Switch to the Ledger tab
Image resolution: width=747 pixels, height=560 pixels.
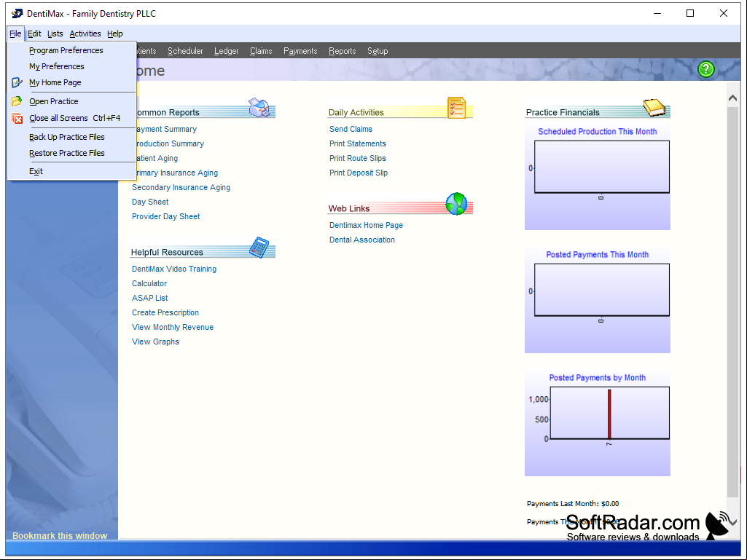click(227, 51)
